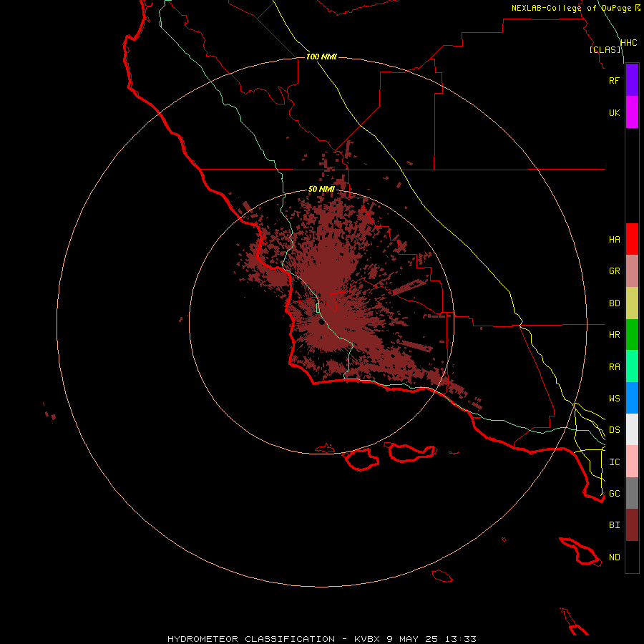Click the 'IC' legend label
644x644 pixels.
(x=614, y=462)
